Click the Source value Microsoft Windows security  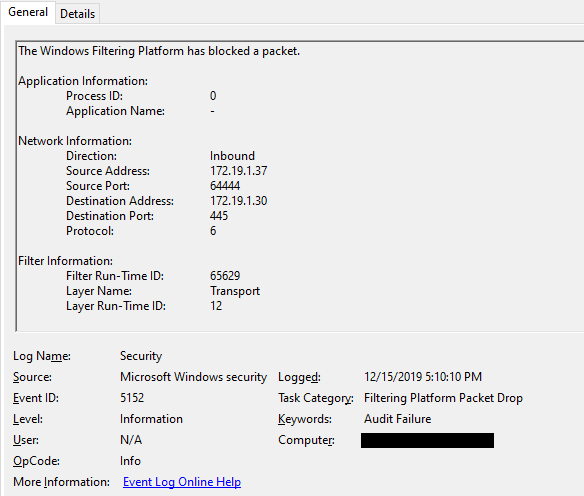(x=193, y=377)
